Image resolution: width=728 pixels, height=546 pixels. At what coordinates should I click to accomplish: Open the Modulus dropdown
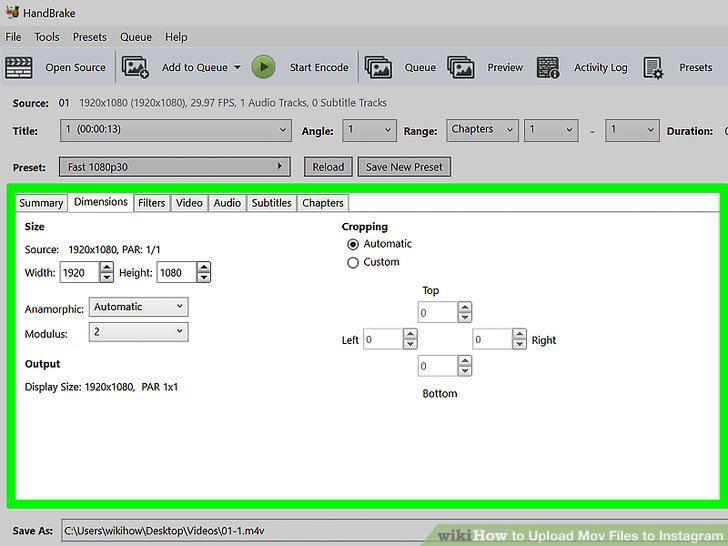tap(138, 332)
